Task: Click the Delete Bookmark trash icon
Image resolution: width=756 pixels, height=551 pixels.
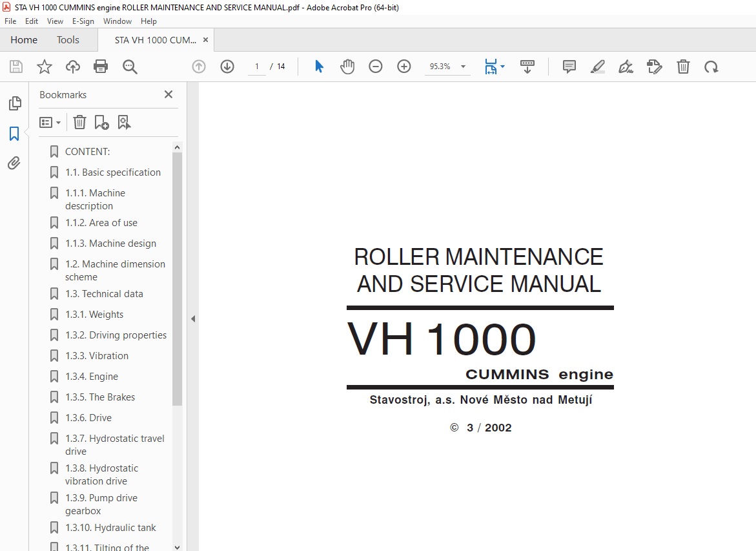Action: coord(79,122)
